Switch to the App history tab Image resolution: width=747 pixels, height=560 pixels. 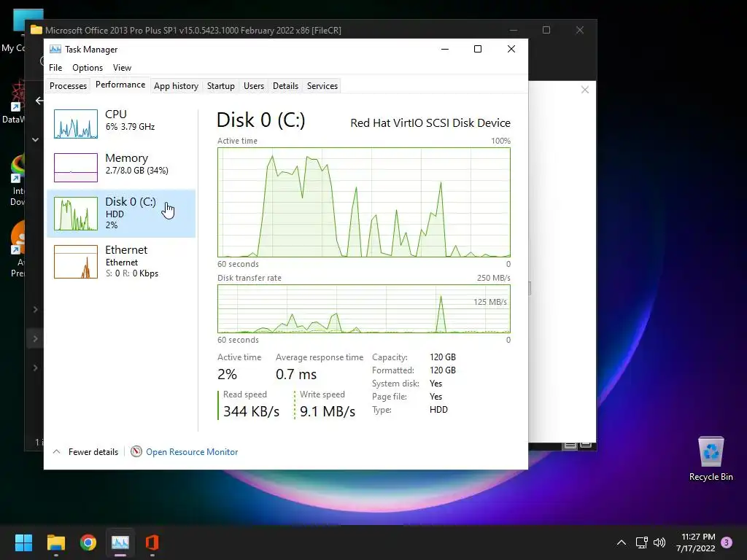click(x=176, y=86)
